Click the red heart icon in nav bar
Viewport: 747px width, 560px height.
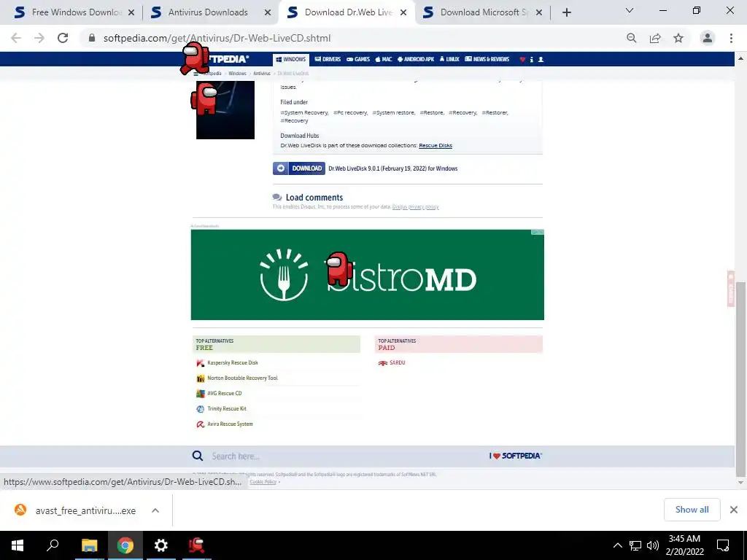click(x=522, y=60)
